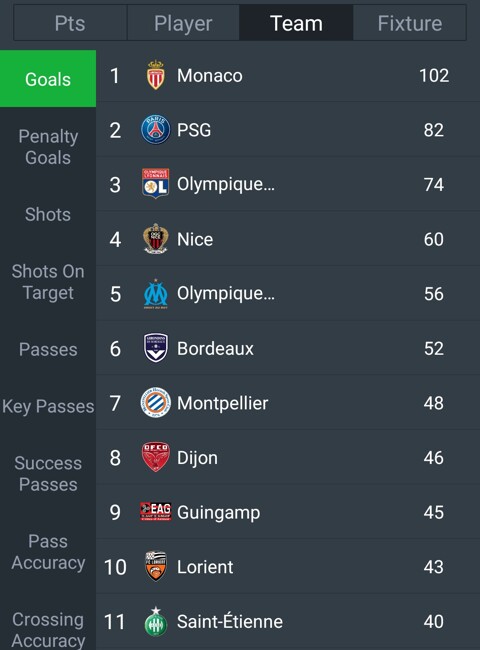Click the Olympique Marseille blue logo

155,294
